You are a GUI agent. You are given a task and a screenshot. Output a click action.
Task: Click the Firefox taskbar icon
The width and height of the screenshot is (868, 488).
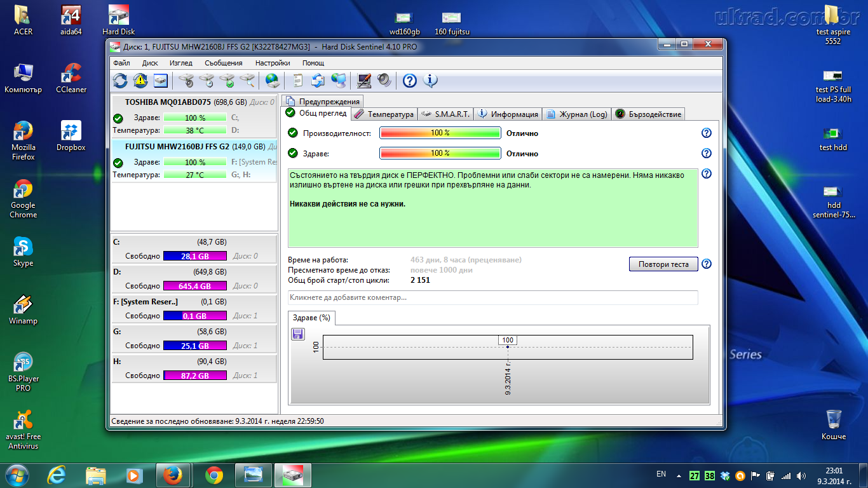(173, 475)
